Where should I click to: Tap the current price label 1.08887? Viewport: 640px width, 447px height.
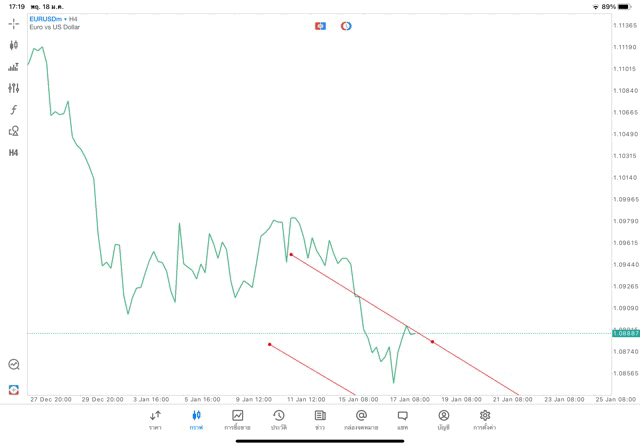625,333
